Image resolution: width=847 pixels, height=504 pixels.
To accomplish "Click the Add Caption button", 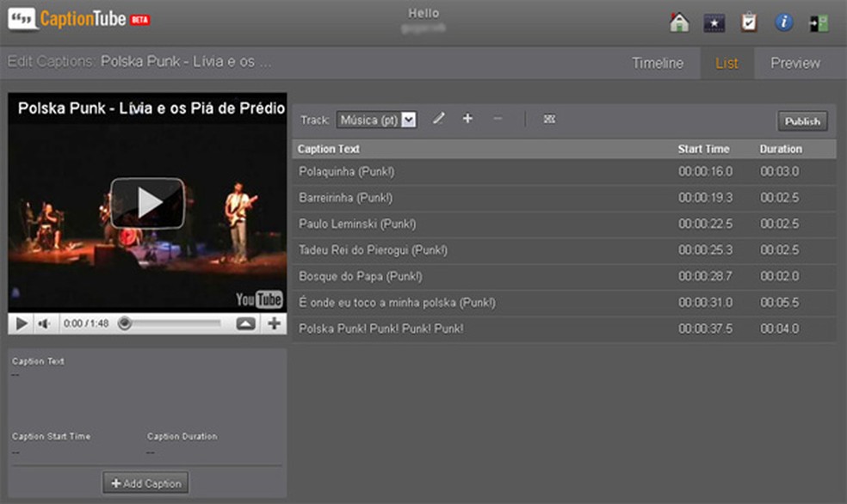I will [145, 483].
